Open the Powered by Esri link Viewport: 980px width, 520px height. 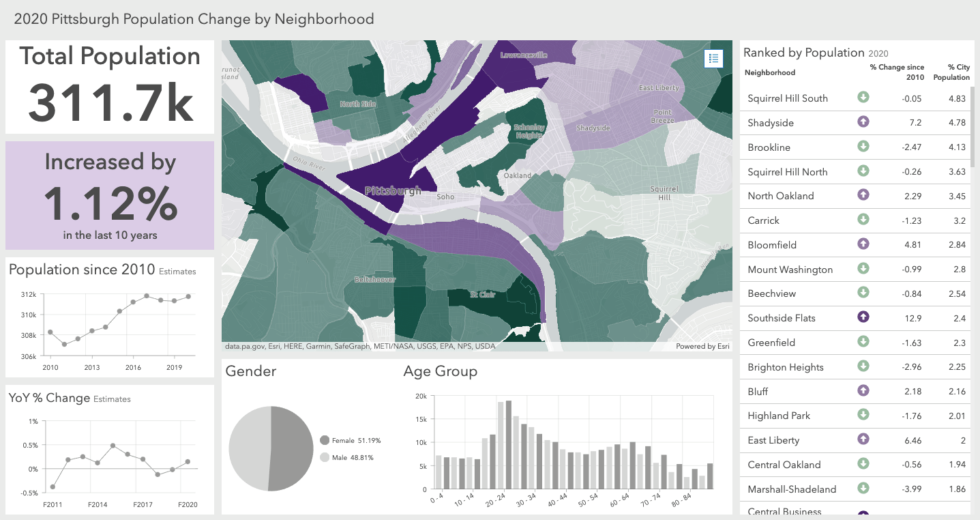click(x=704, y=346)
